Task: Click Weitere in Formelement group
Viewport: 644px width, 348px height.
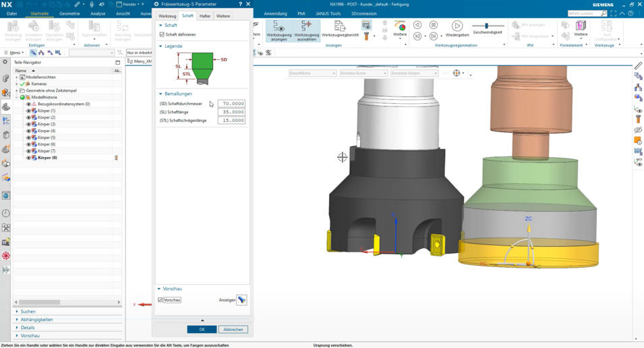Action: (581, 28)
